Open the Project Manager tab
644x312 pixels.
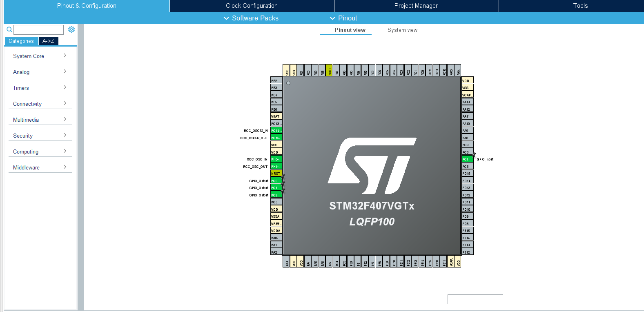point(416,6)
